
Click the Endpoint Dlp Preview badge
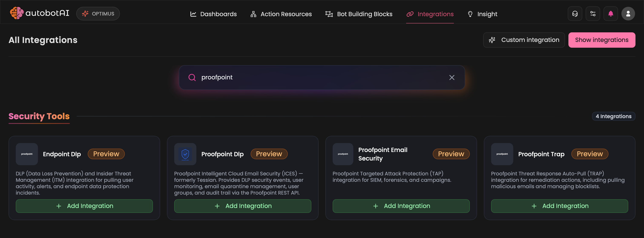[106, 154]
